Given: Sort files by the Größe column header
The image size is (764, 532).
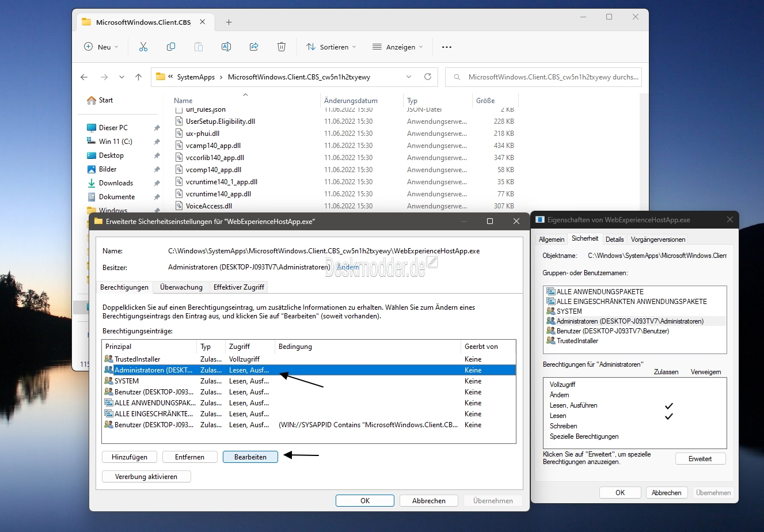Looking at the screenshot, I should click(x=485, y=101).
